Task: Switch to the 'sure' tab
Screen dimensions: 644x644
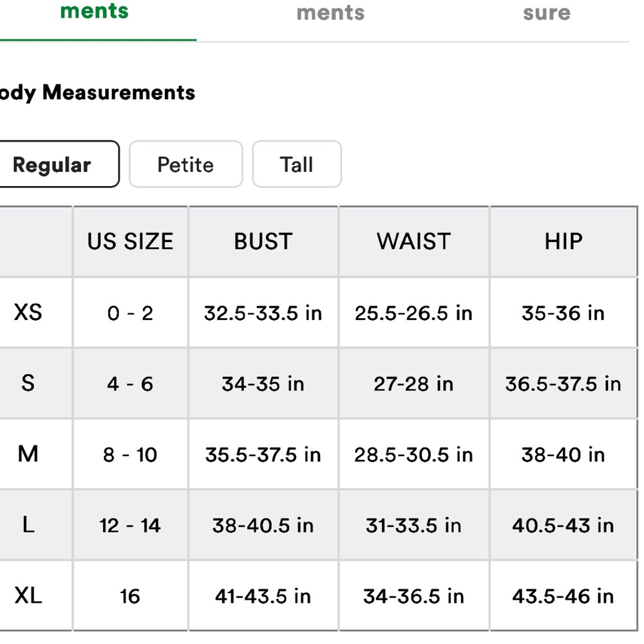Action: point(547,13)
